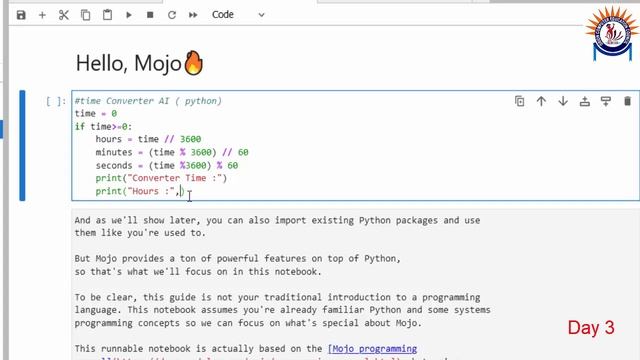Insert a cell below this one
The width and height of the screenshot is (640, 360).
click(x=606, y=101)
